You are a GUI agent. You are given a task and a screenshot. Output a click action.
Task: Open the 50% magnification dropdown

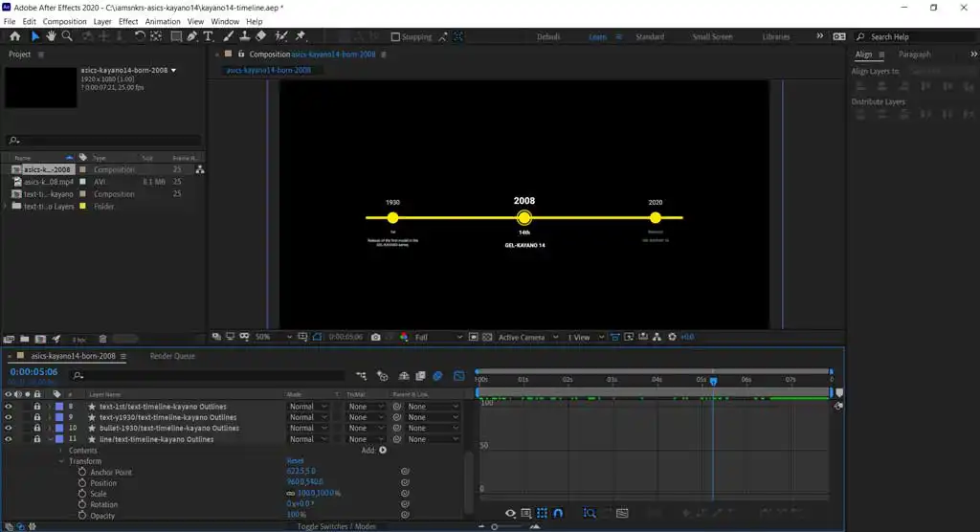click(x=273, y=337)
